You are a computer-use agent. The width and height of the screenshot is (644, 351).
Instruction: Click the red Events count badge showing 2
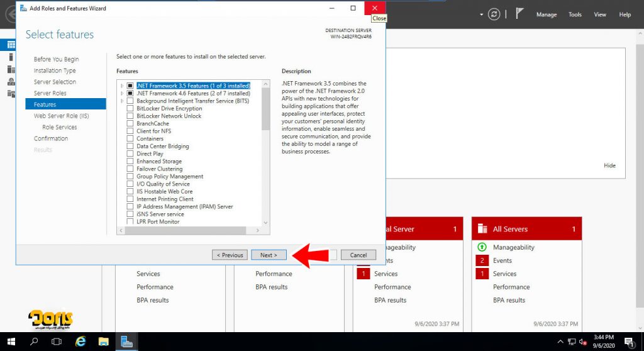pyautogui.click(x=482, y=260)
